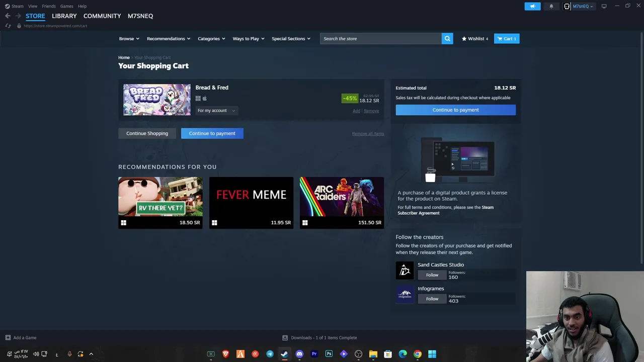
Task: Open the Wishlist 4 link
Action: (475, 39)
